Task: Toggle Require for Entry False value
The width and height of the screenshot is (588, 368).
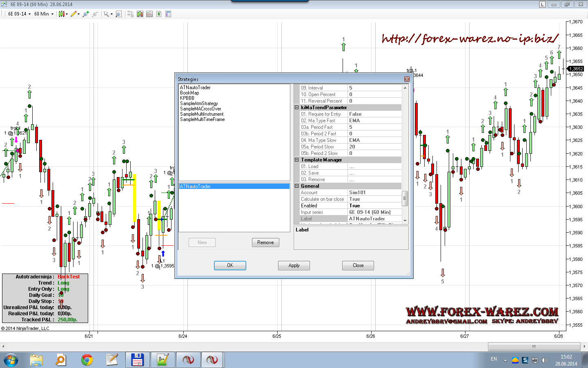Action: (374, 114)
